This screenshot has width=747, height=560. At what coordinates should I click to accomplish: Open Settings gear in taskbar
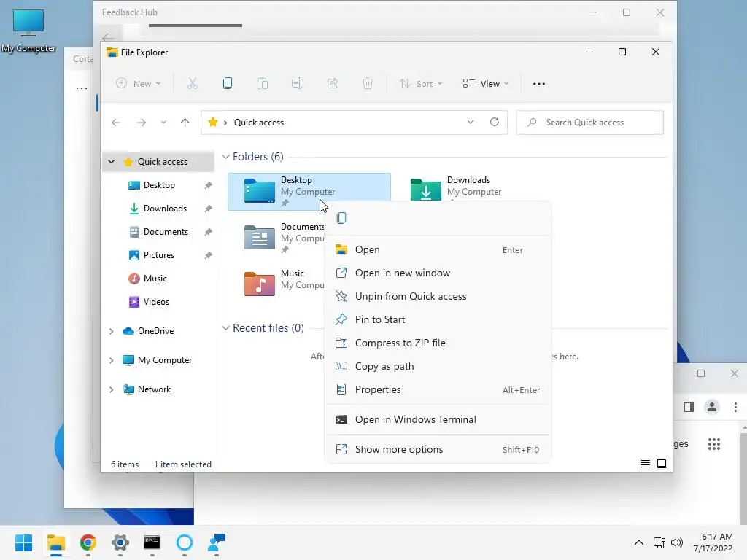pyautogui.click(x=120, y=542)
